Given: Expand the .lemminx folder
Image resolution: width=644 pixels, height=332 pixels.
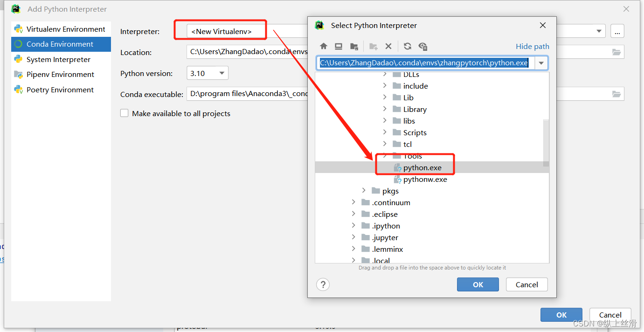Looking at the screenshot, I should pos(353,249).
